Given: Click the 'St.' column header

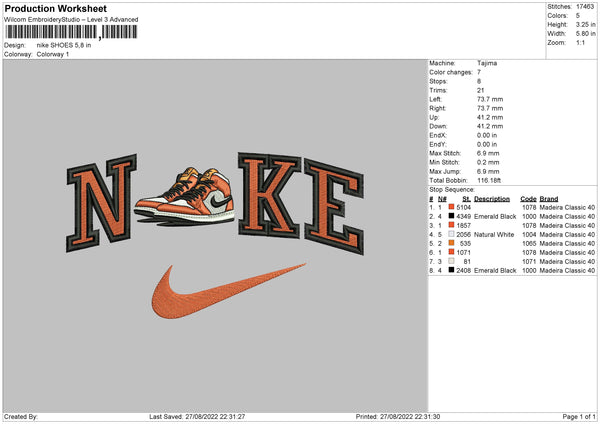Looking at the screenshot, I should pos(466,199).
